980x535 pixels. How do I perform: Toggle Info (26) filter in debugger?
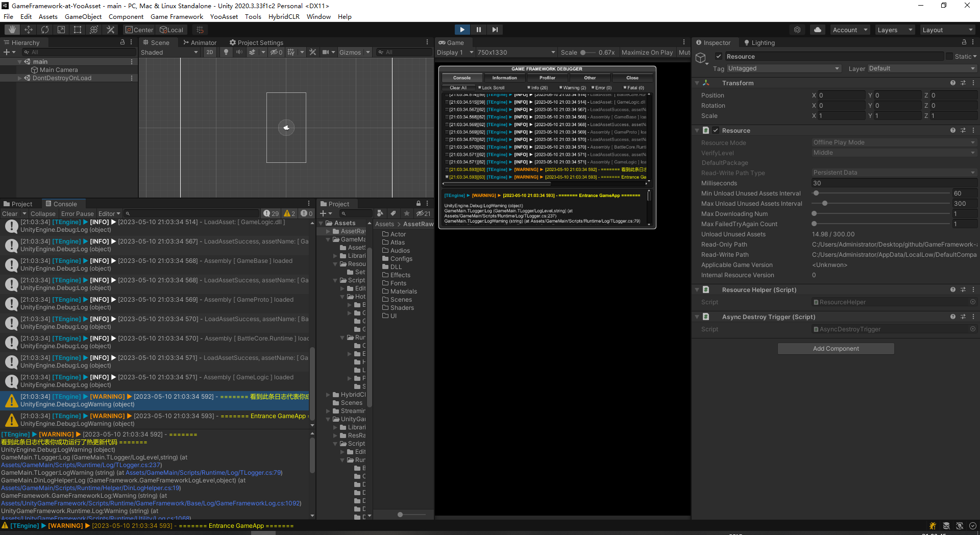pyautogui.click(x=537, y=88)
